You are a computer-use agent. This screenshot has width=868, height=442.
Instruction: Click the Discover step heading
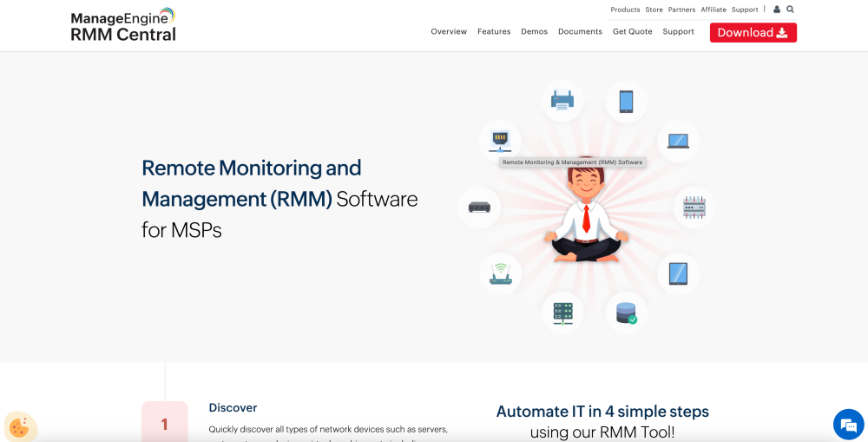click(233, 407)
